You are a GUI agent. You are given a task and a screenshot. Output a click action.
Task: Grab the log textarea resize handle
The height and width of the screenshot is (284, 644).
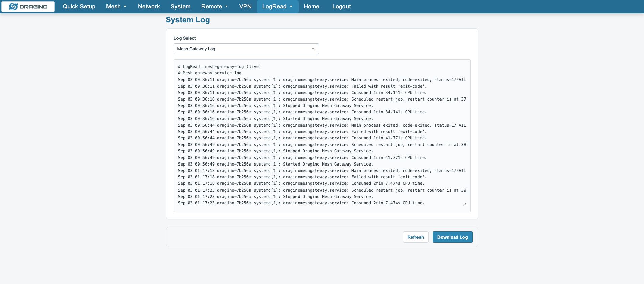click(464, 204)
